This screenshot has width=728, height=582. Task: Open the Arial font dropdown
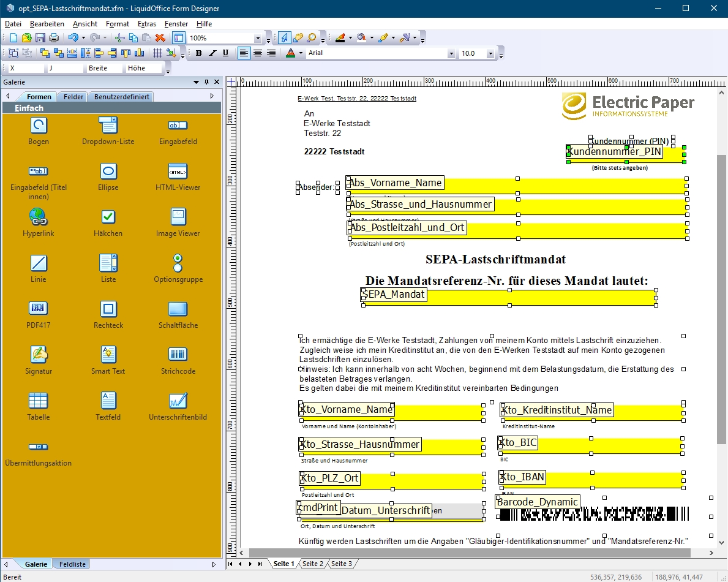[451, 53]
